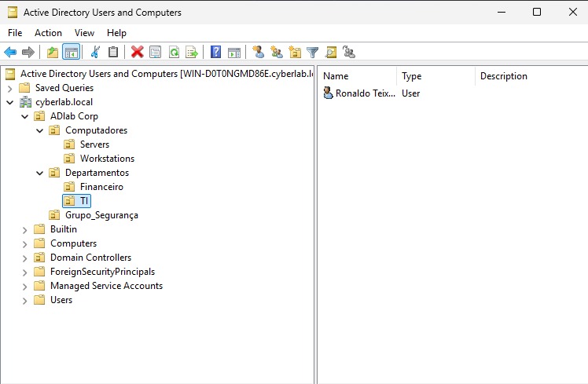Open Properties from the toolbar icon
Viewport: 588px width, 384px height.
155,52
